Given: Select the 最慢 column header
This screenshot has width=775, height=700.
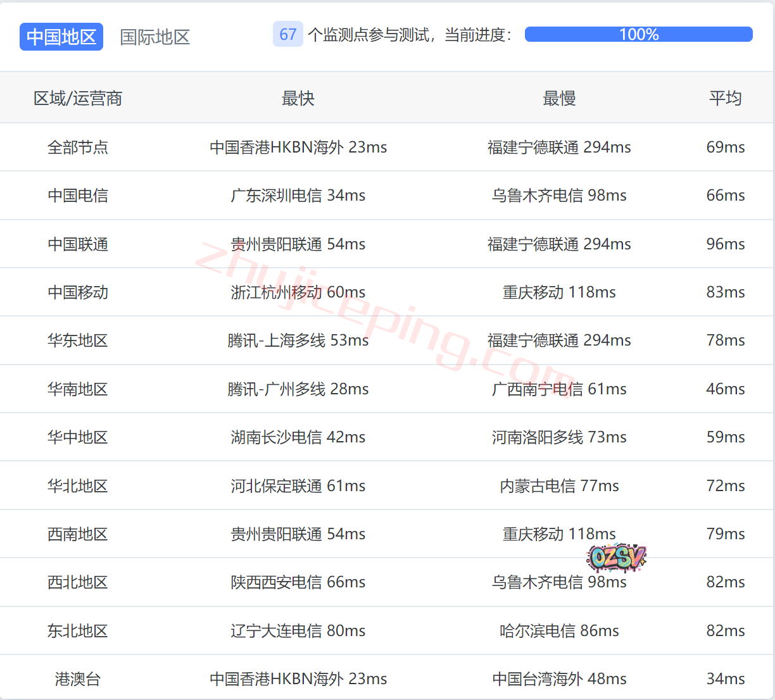Looking at the screenshot, I should (559, 98).
